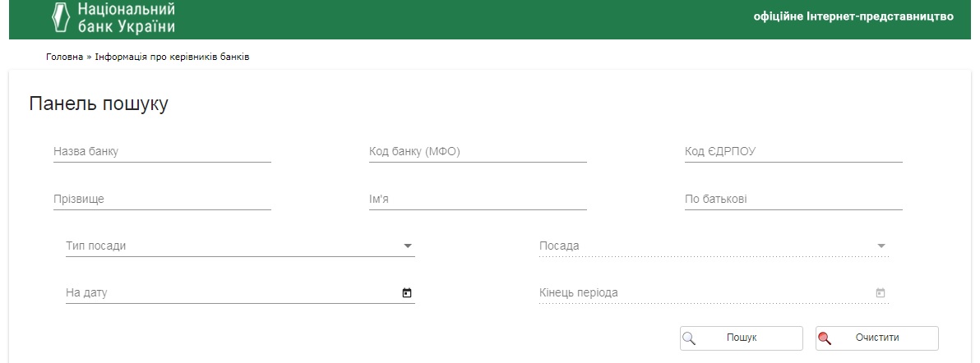Image resolution: width=980 pixels, height=363 pixels.
Task: Click the На дату date field
Action: pos(230,293)
